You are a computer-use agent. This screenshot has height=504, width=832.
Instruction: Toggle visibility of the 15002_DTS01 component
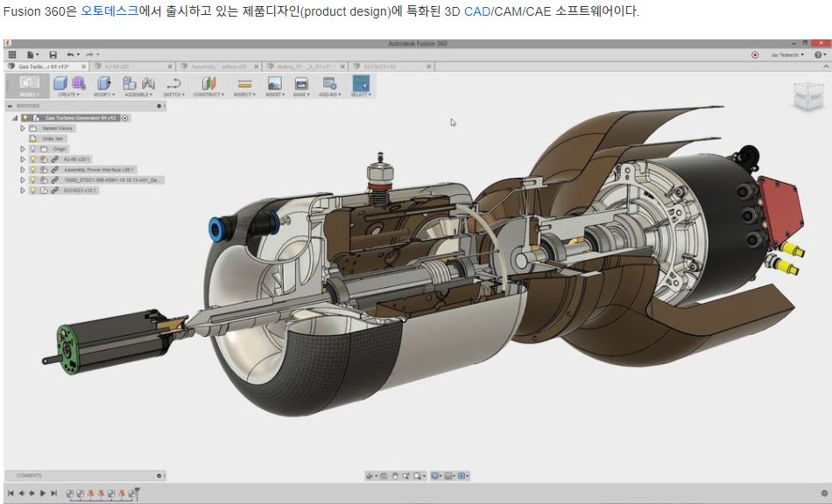tap(33, 179)
